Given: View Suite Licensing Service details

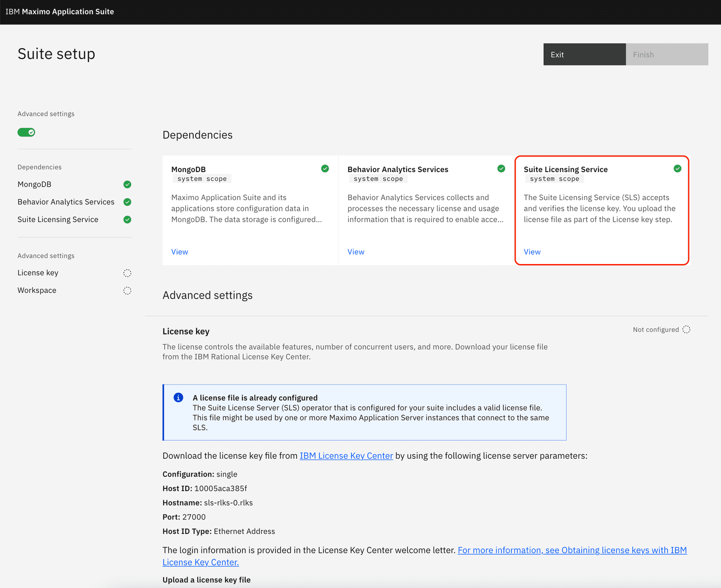Looking at the screenshot, I should point(532,251).
